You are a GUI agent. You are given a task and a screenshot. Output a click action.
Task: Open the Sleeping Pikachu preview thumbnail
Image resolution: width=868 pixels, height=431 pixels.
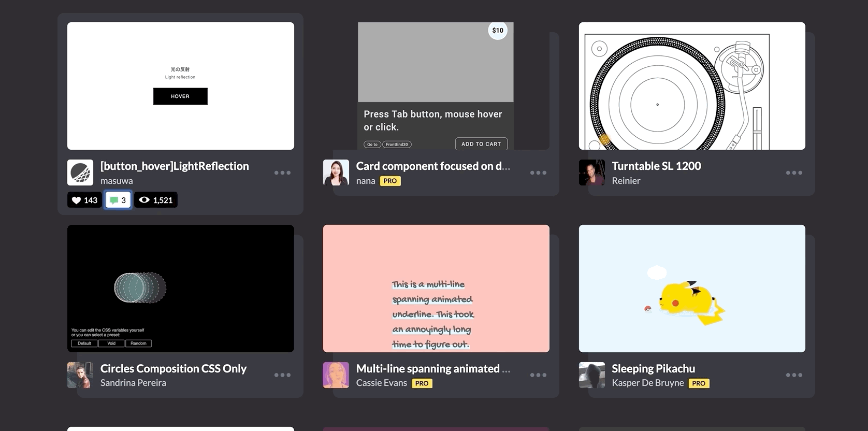pyautogui.click(x=692, y=289)
